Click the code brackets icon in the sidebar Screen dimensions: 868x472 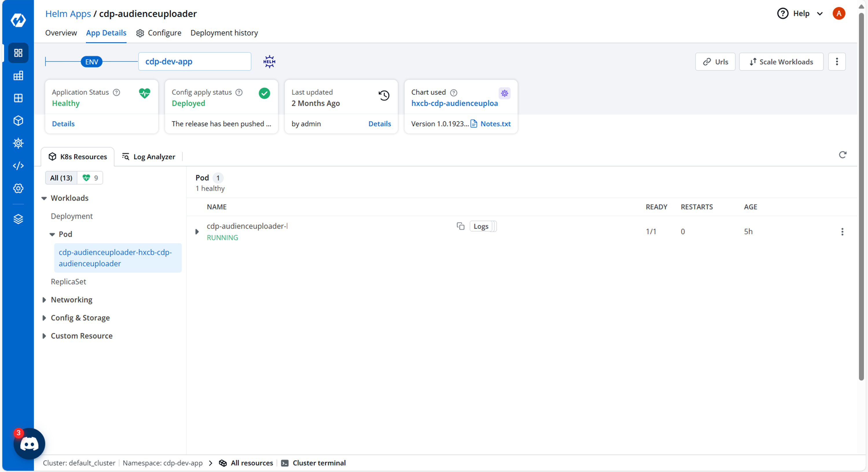(18, 166)
